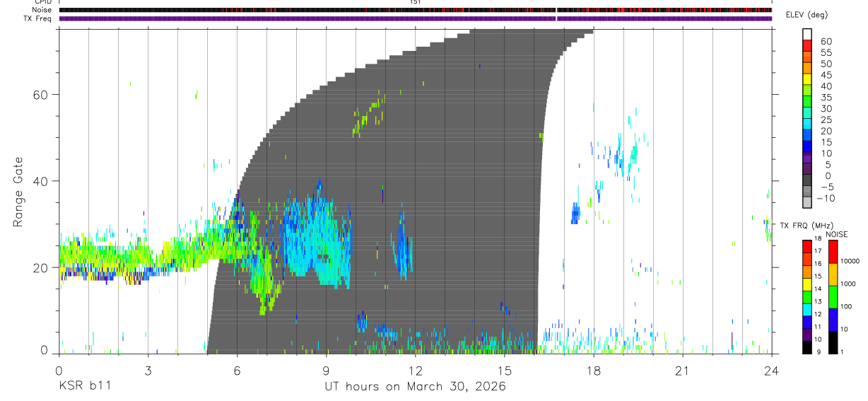Click the 'Range Gate' y-axis label

click(x=19, y=192)
